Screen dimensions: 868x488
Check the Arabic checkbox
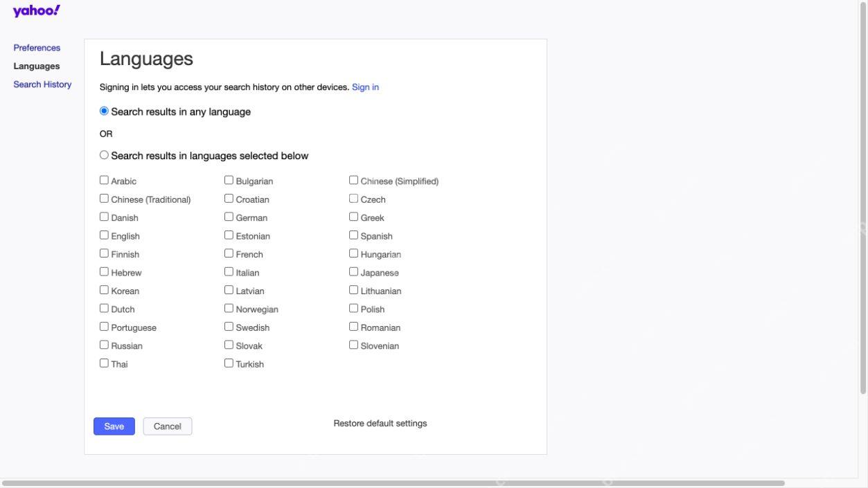click(105, 181)
